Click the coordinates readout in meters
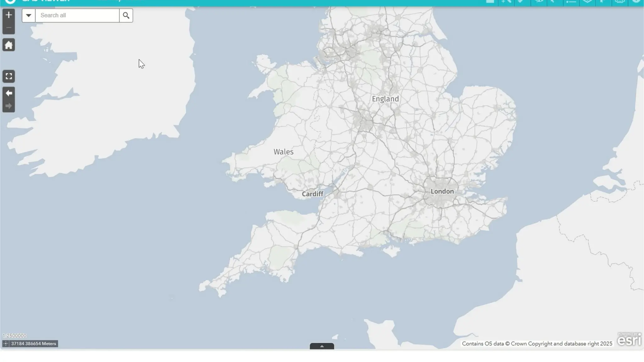The image size is (644, 362). [x=34, y=343]
